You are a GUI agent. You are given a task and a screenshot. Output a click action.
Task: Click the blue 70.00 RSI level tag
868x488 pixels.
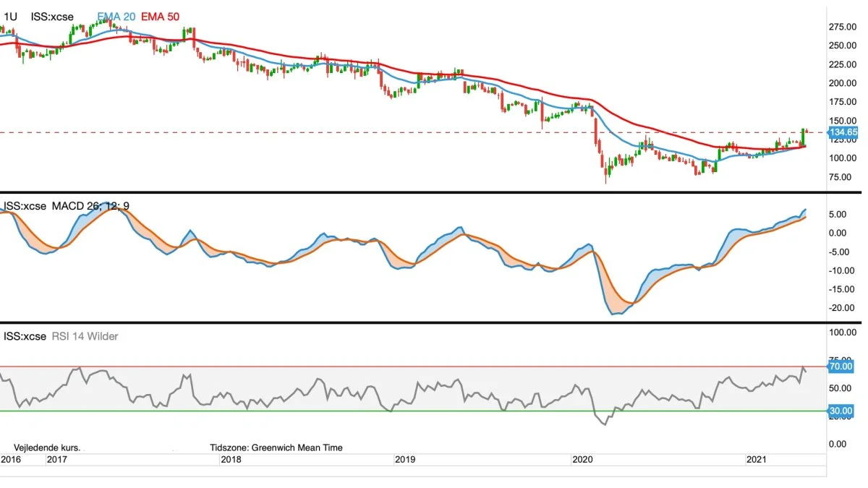(x=842, y=367)
